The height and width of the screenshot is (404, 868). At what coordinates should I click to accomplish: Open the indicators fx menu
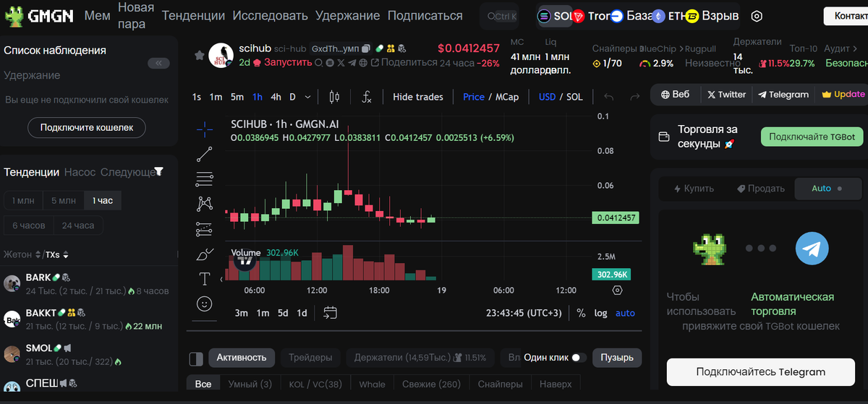click(367, 97)
